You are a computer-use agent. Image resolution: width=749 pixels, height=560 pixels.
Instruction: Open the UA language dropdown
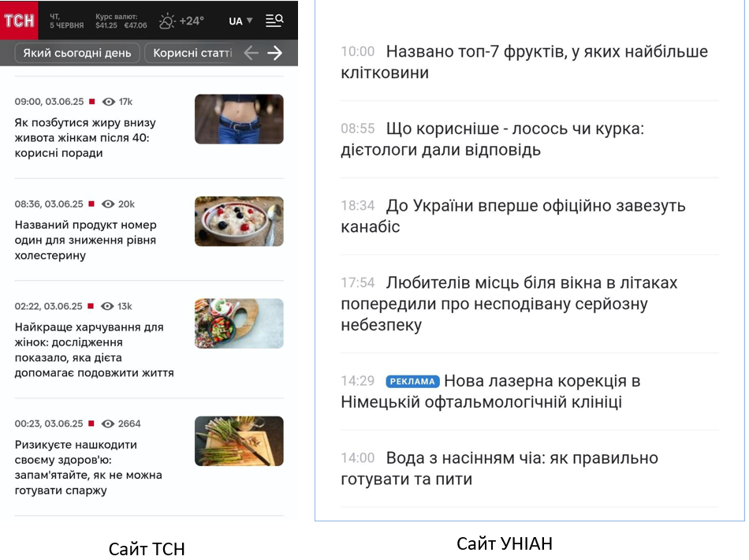click(240, 21)
